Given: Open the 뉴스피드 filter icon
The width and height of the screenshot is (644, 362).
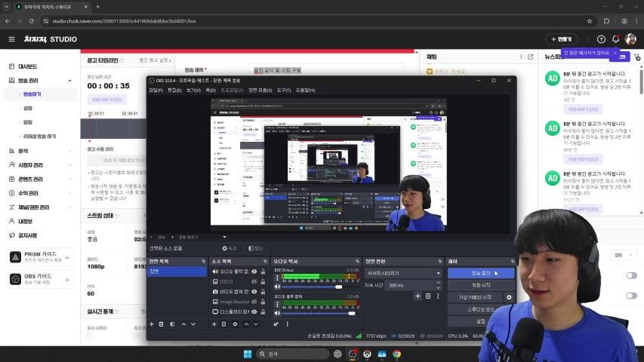Looking at the screenshot, I should tap(637, 57).
